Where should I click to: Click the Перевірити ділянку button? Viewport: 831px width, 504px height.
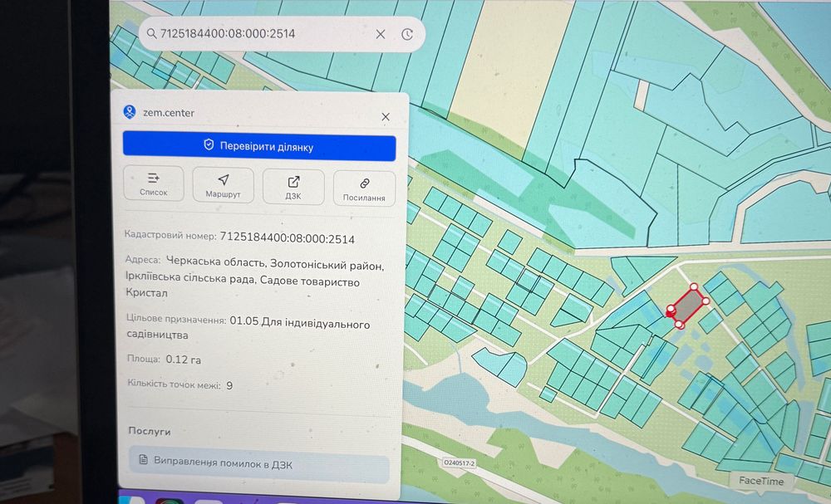(x=259, y=147)
